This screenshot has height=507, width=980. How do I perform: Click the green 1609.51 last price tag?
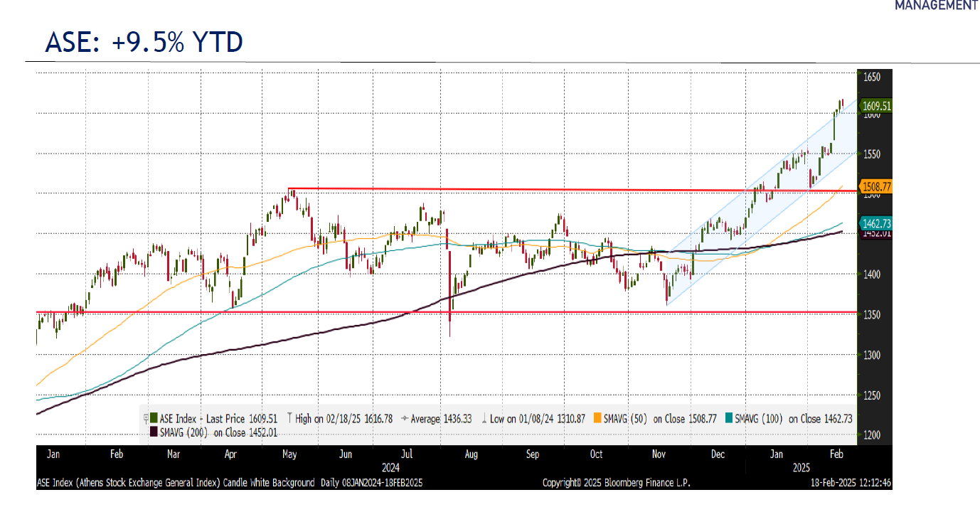click(x=876, y=106)
